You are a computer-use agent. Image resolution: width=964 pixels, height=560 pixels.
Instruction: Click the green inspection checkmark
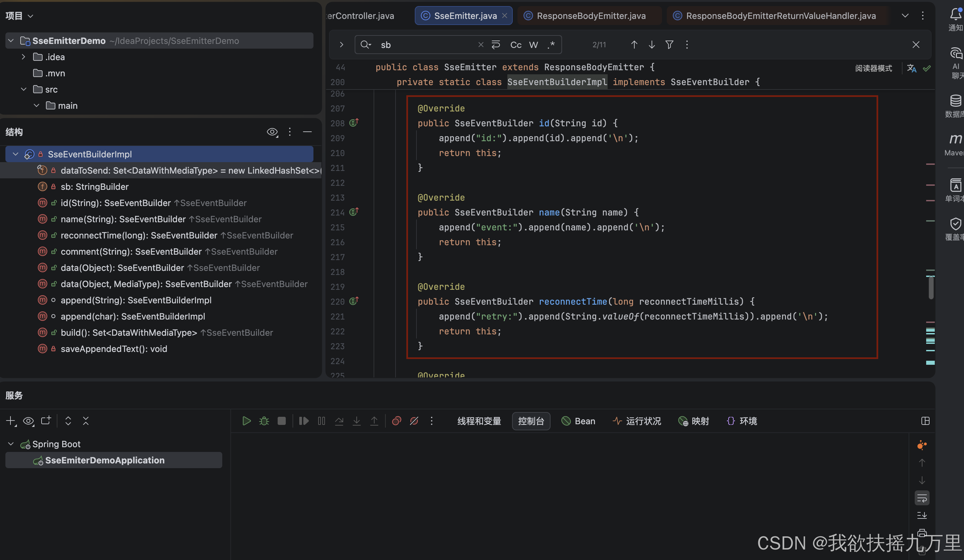point(927,68)
